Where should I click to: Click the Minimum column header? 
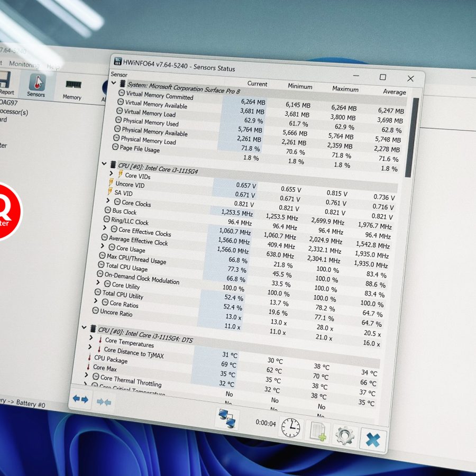point(300,87)
